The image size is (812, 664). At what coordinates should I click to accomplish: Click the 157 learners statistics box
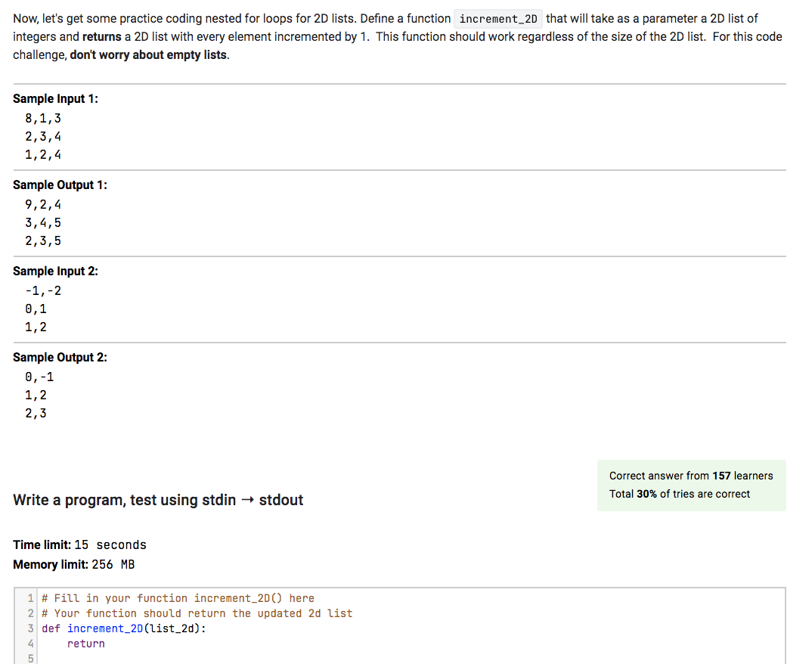[x=690, y=476]
